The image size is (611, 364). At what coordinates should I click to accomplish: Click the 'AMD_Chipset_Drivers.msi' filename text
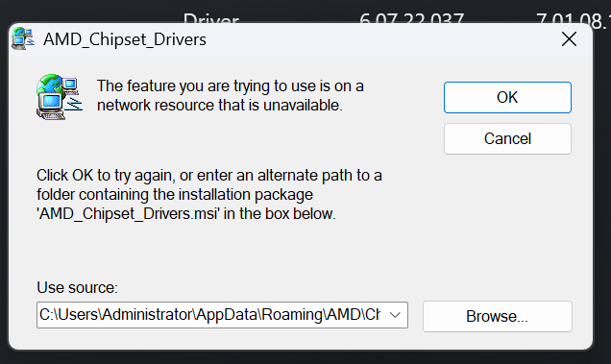(129, 214)
